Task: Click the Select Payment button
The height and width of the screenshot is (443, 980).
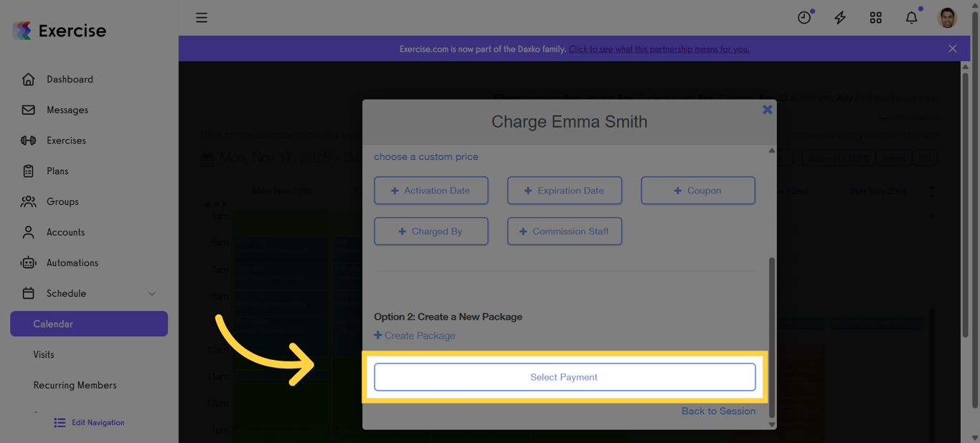Action: tap(565, 376)
